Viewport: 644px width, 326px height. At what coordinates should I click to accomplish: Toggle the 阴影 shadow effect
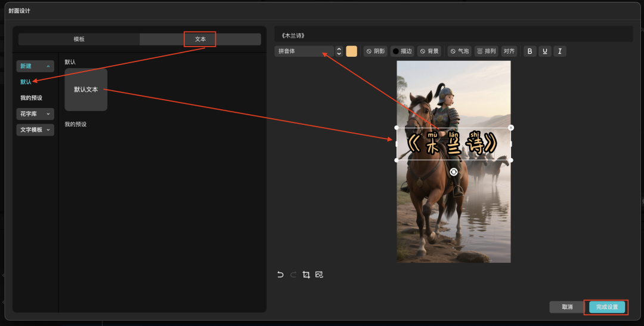[375, 51]
